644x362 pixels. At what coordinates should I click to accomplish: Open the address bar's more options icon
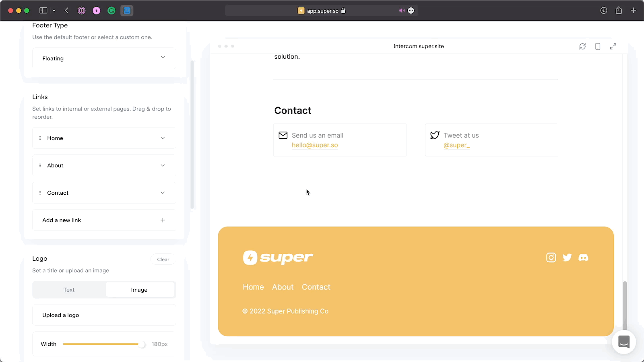pos(411,10)
